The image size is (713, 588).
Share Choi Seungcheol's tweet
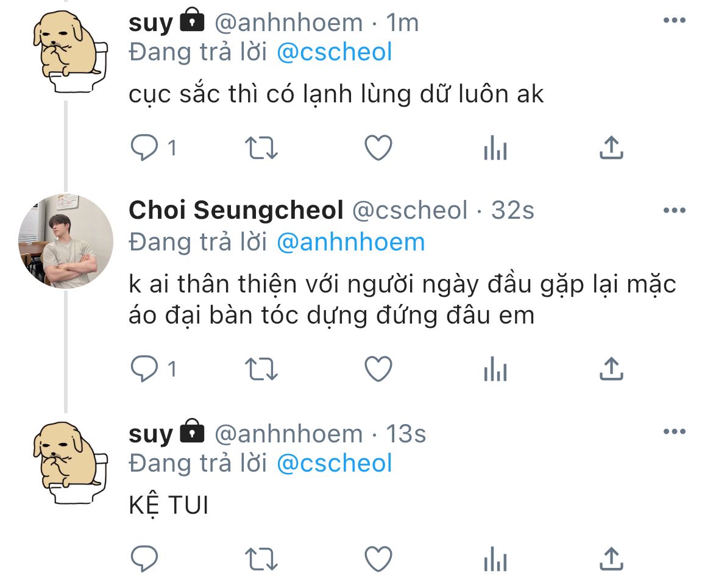pyautogui.click(x=611, y=369)
